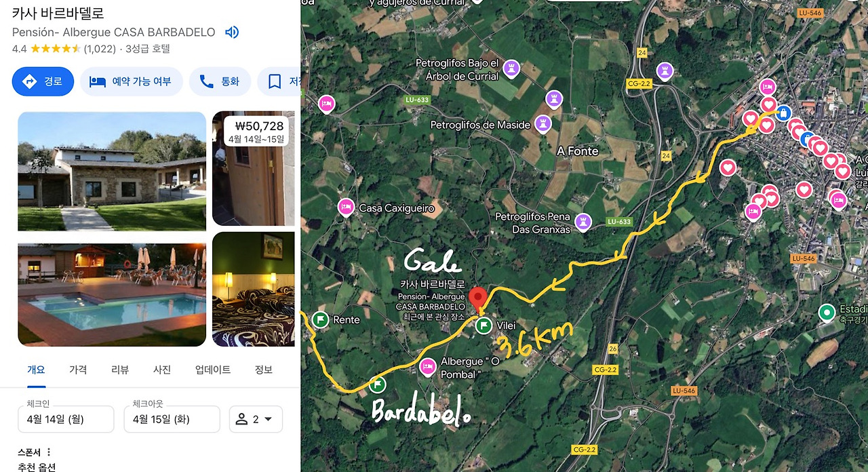The image size is (868, 472).
Task: Switch to the 사진 photos tab
Action: 162,370
